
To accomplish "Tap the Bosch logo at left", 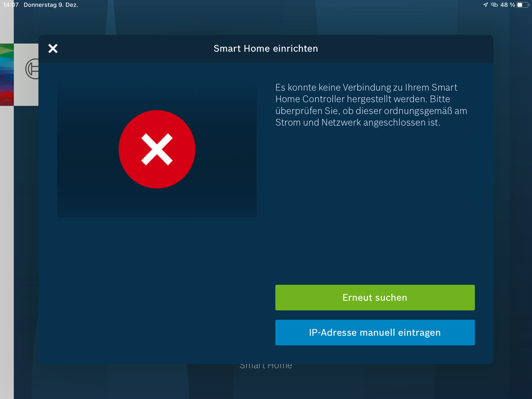I will click(x=31, y=69).
